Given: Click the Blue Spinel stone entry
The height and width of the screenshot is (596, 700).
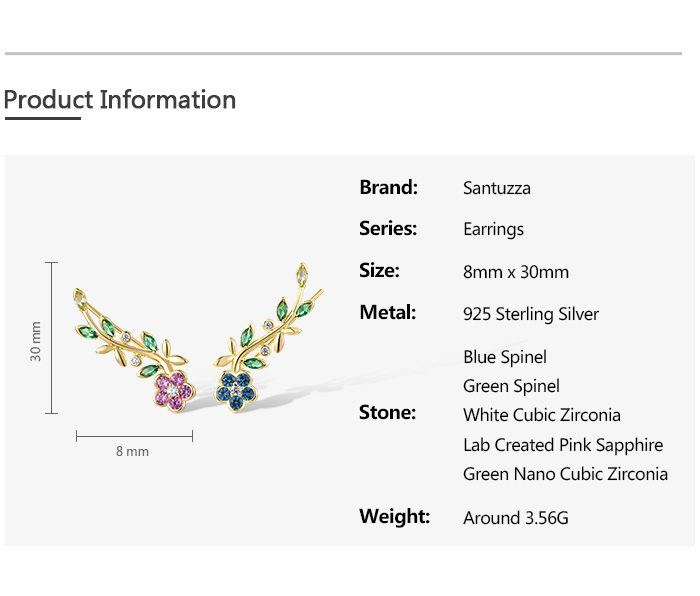Looking at the screenshot, I should click(505, 357).
